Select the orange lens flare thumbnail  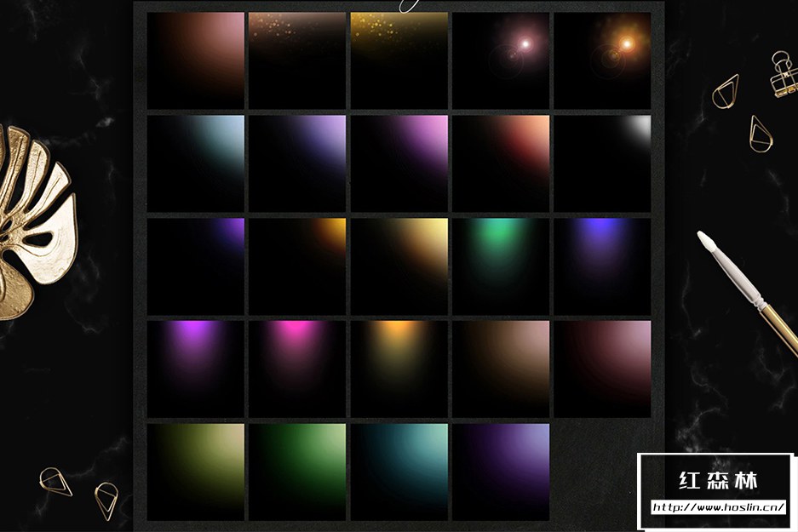point(602,60)
